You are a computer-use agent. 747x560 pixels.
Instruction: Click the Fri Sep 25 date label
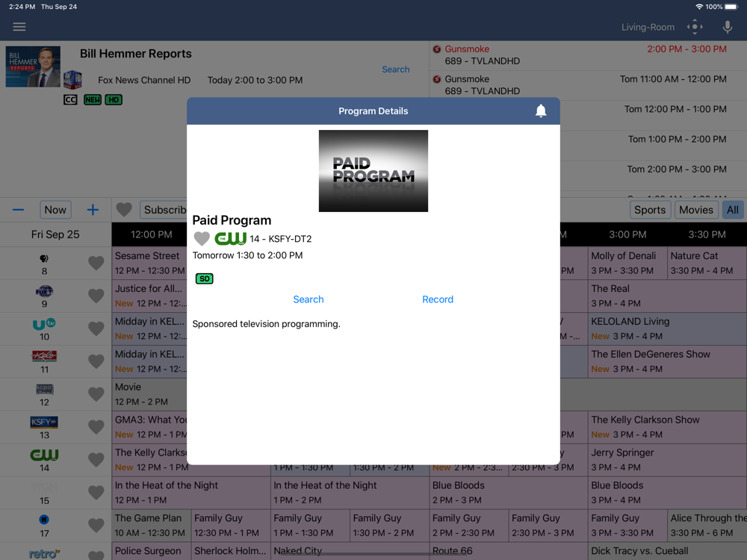coord(55,234)
